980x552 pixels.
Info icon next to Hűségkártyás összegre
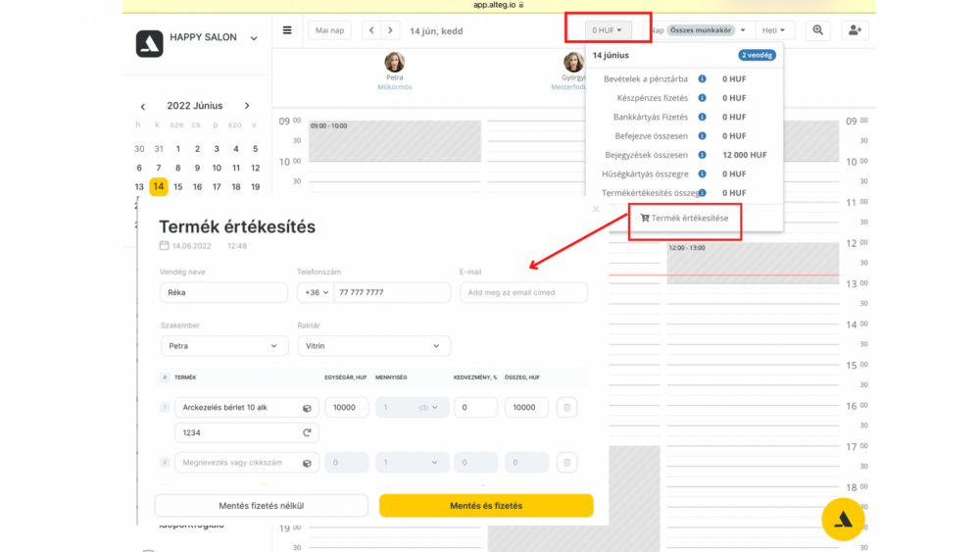(x=702, y=174)
